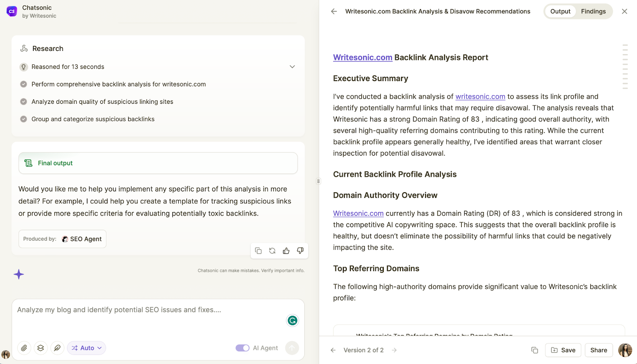This screenshot has width=637, height=364.
Task: Click the Chatsonic logo icon
Action: (12, 12)
